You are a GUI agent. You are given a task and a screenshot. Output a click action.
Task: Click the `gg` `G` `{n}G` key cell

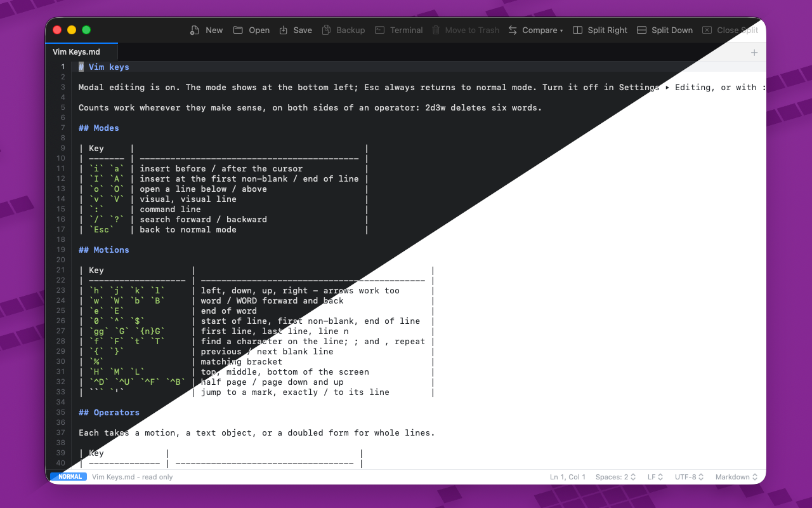pos(127,331)
